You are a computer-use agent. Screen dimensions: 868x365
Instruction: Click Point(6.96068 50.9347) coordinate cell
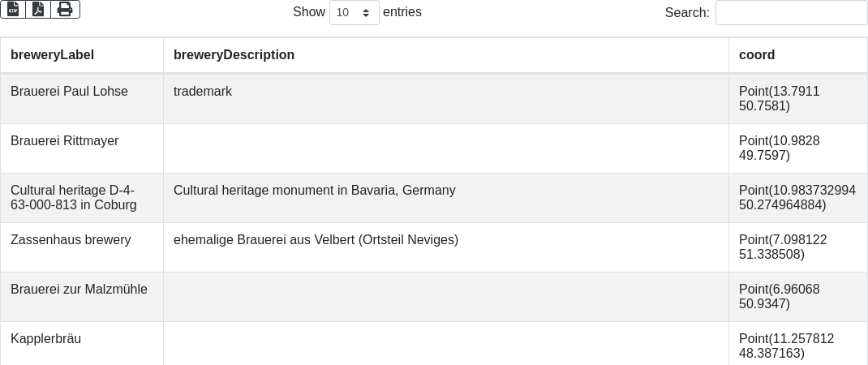[798, 296]
